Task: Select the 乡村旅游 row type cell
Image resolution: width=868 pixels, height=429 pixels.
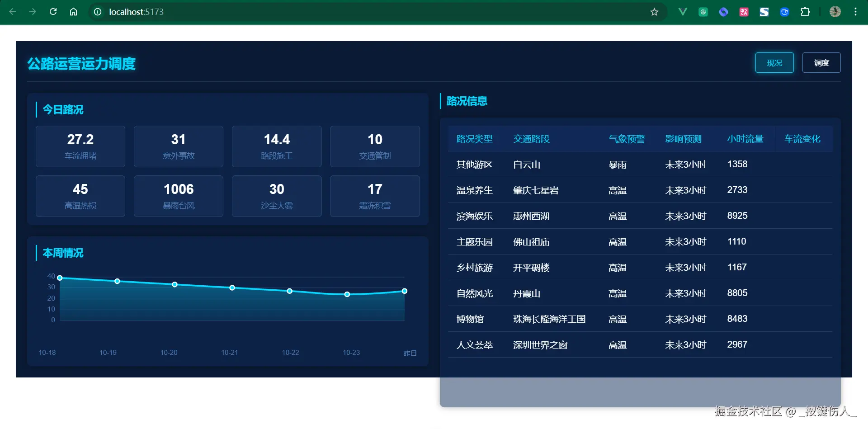Action: (475, 268)
